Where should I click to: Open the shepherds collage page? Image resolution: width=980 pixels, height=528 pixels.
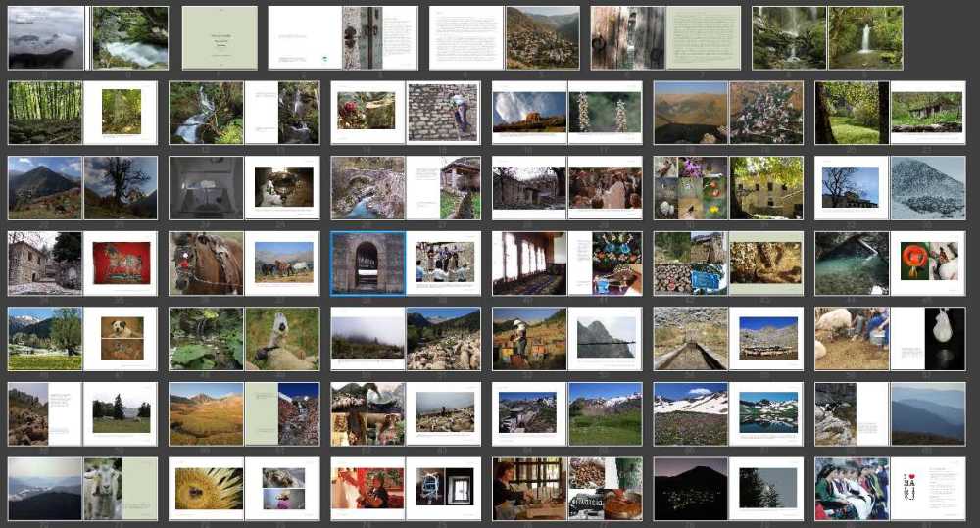pos(367,413)
